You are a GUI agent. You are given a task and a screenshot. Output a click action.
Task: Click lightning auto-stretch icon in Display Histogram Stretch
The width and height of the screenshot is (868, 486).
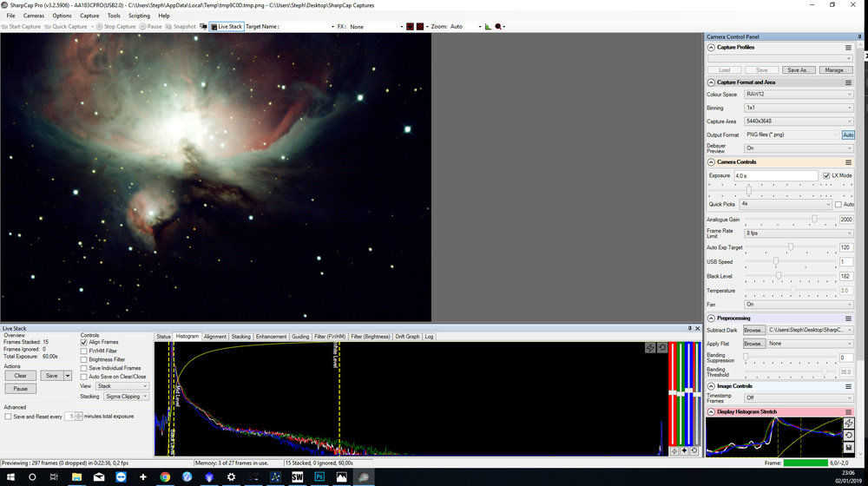(849, 423)
